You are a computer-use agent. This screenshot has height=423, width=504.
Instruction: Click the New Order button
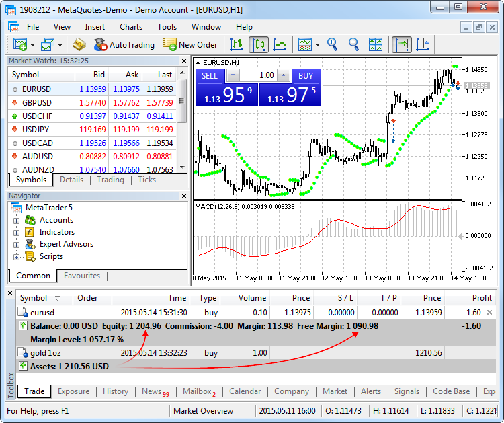(190, 44)
